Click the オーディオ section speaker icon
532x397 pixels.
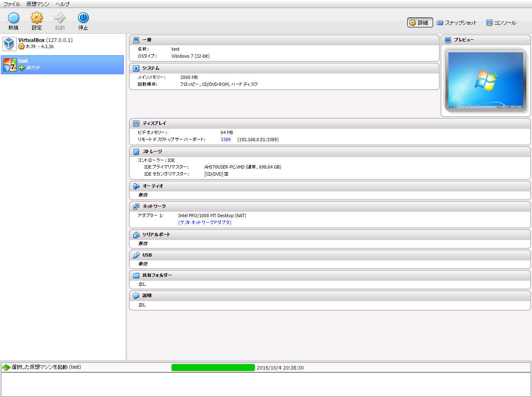(136, 186)
